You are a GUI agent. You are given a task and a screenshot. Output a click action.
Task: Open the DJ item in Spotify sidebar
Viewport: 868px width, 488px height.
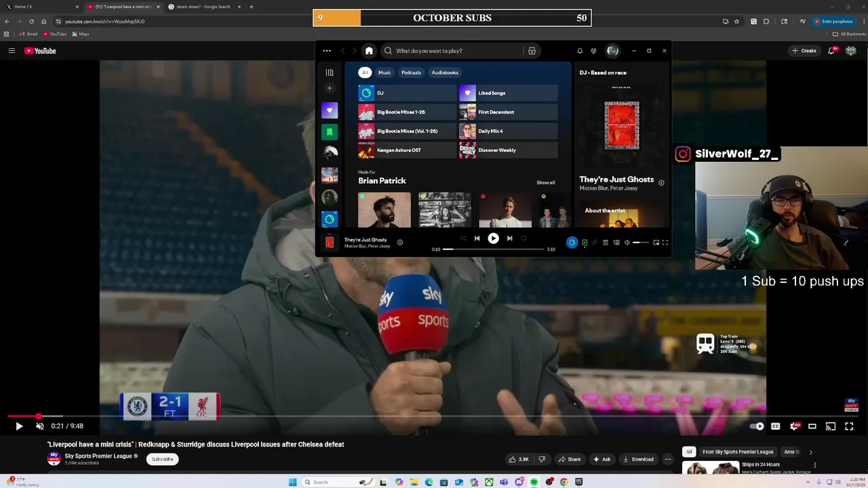click(330, 219)
